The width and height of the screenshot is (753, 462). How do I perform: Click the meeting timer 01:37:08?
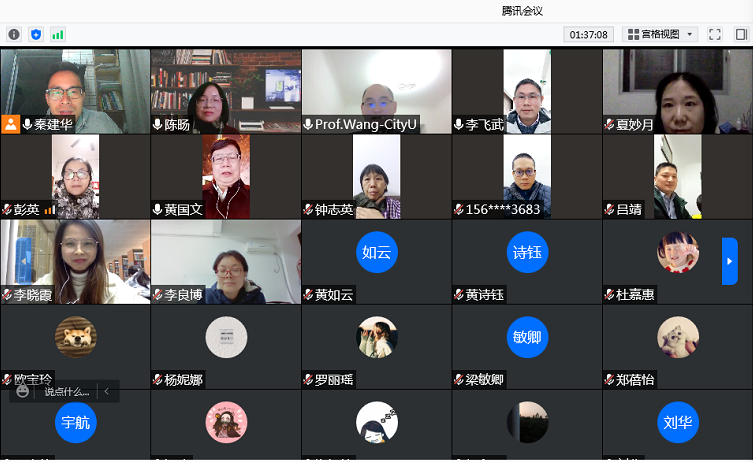coord(588,35)
